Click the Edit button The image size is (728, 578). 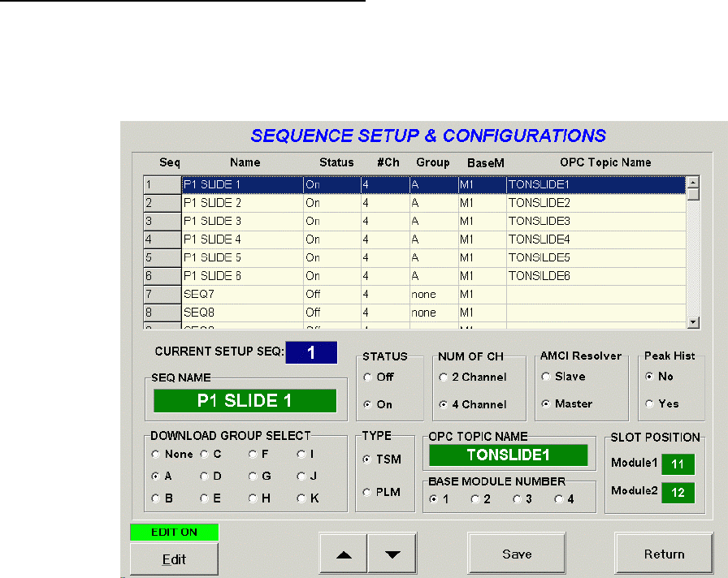(174, 559)
